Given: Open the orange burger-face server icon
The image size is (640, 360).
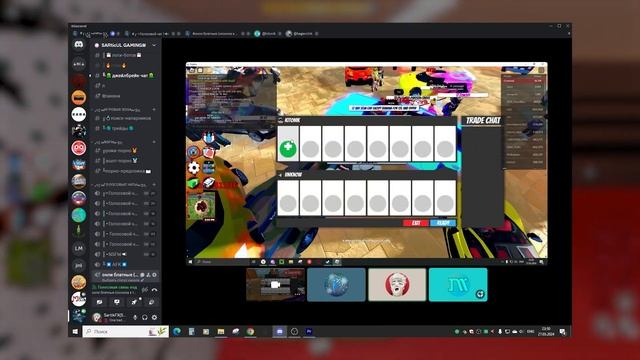Looking at the screenshot, I should click(x=79, y=97).
